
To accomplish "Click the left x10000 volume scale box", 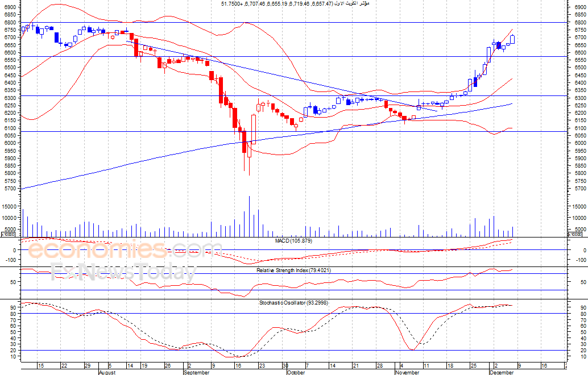I will coord(8,235).
